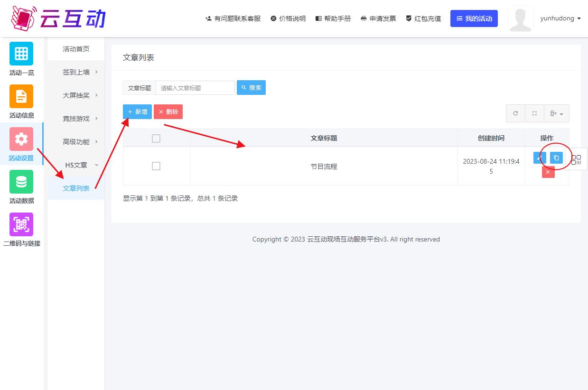588x390 pixels.
Task: Click the pencil edit icon for 节目流程
Action: coord(540,158)
